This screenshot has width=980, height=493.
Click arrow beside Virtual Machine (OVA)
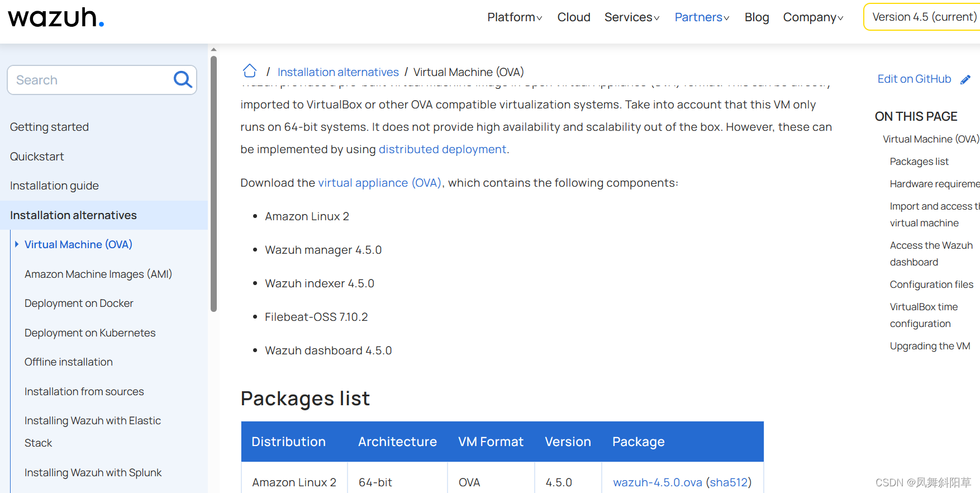coord(17,244)
